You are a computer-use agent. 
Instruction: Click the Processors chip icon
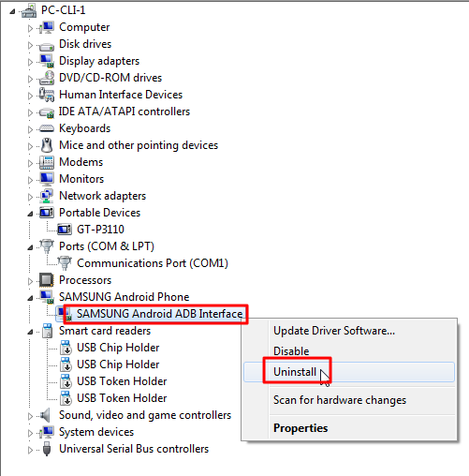[47, 280]
